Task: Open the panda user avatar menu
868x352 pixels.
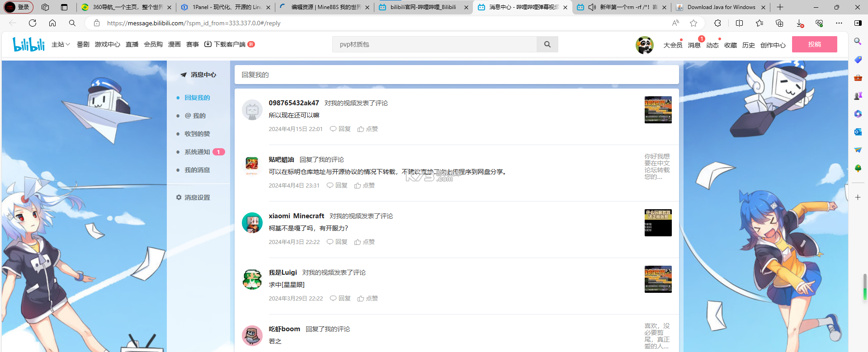Action: 644,45
